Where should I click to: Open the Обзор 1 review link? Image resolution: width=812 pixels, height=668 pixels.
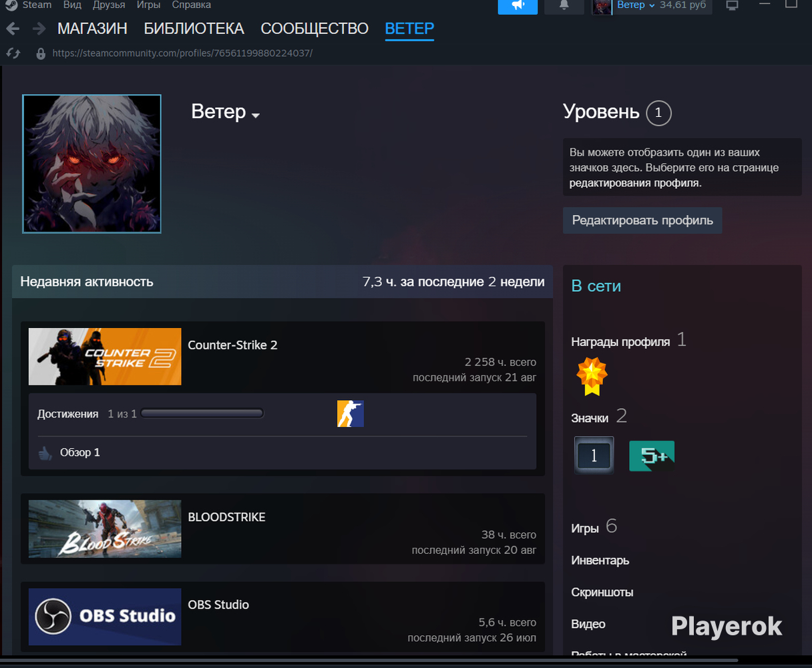click(80, 453)
